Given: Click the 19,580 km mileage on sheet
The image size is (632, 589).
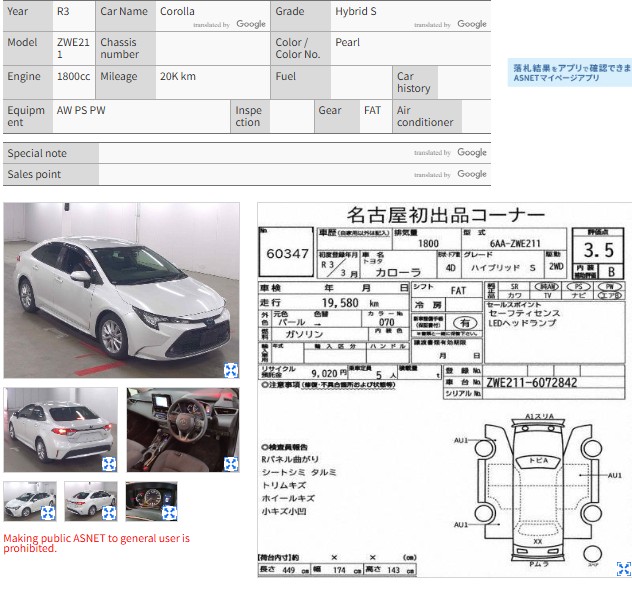Looking at the screenshot, I should (x=349, y=302).
